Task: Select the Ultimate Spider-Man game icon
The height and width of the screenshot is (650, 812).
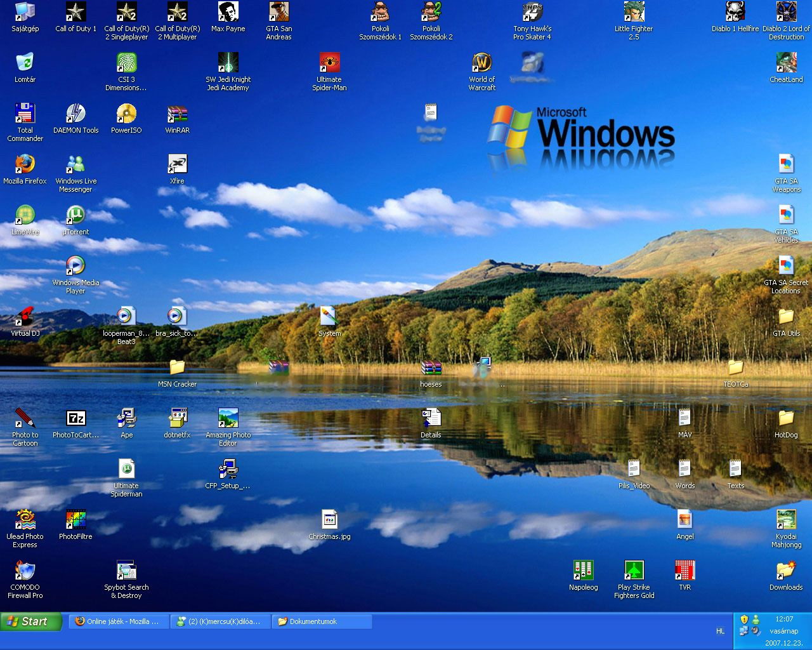Action: pyautogui.click(x=329, y=72)
